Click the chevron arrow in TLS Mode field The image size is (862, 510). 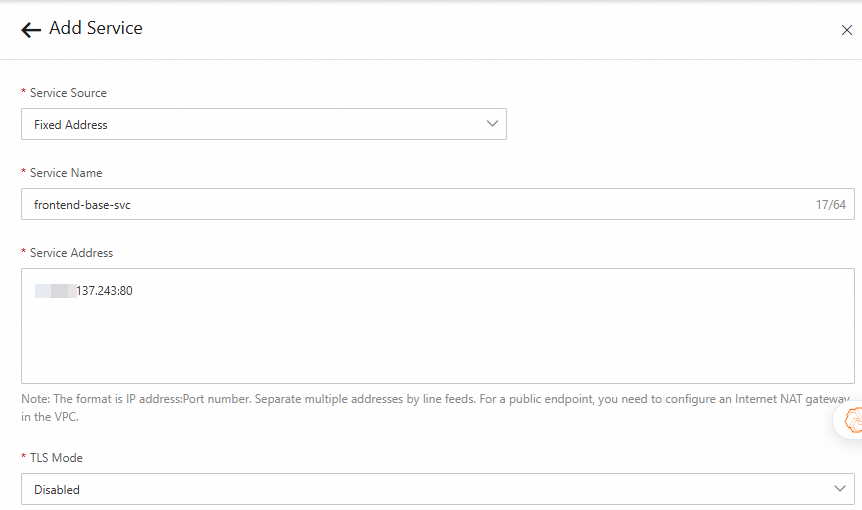[x=839, y=488]
